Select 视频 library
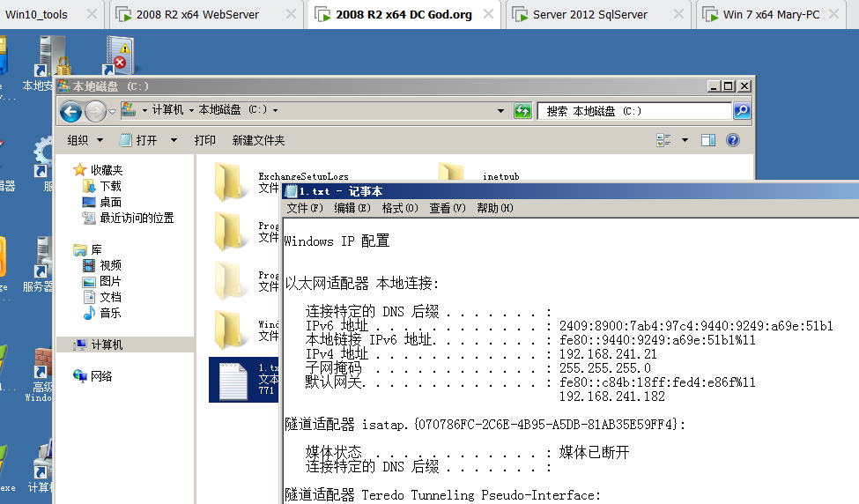Viewport: 859px width, 504px height. pyautogui.click(x=110, y=266)
